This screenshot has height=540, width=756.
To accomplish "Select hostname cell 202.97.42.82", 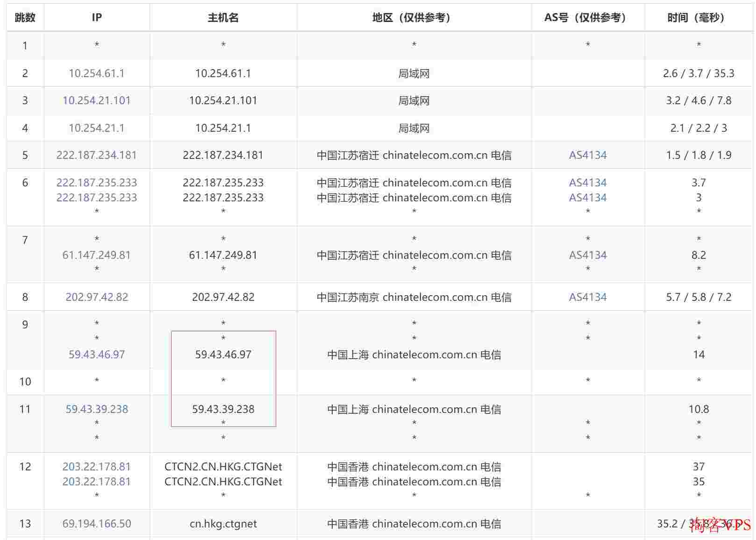I will click(223, 297).
